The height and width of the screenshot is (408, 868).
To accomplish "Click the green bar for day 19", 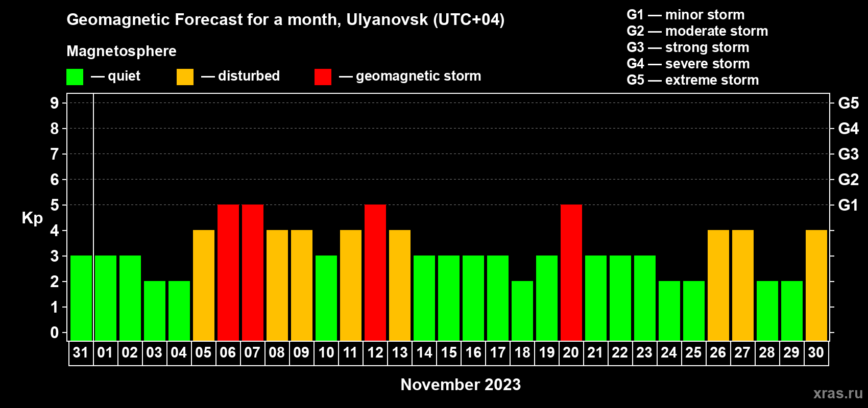I will pyautogui.click(x=547, y=298).
